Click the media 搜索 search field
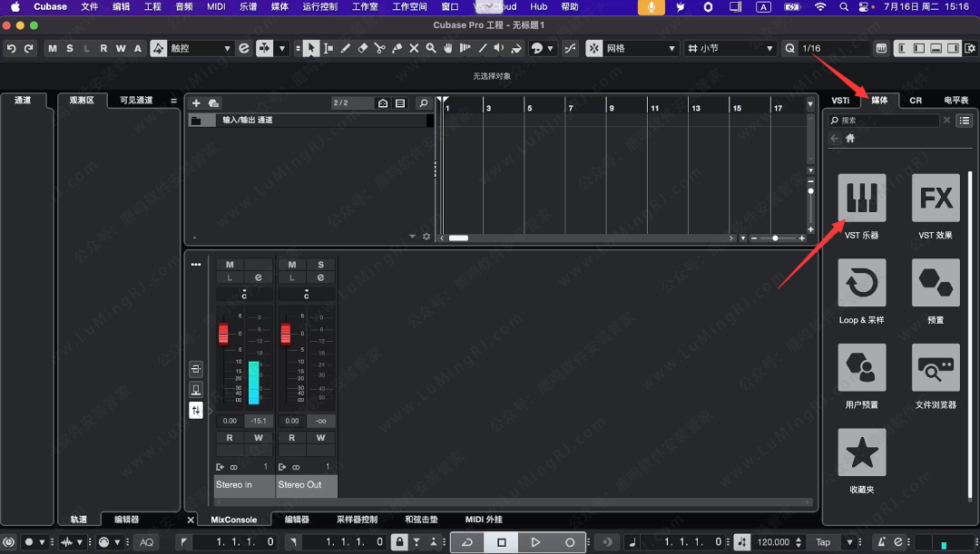This screenshot has width=980, height=554. 887,120
